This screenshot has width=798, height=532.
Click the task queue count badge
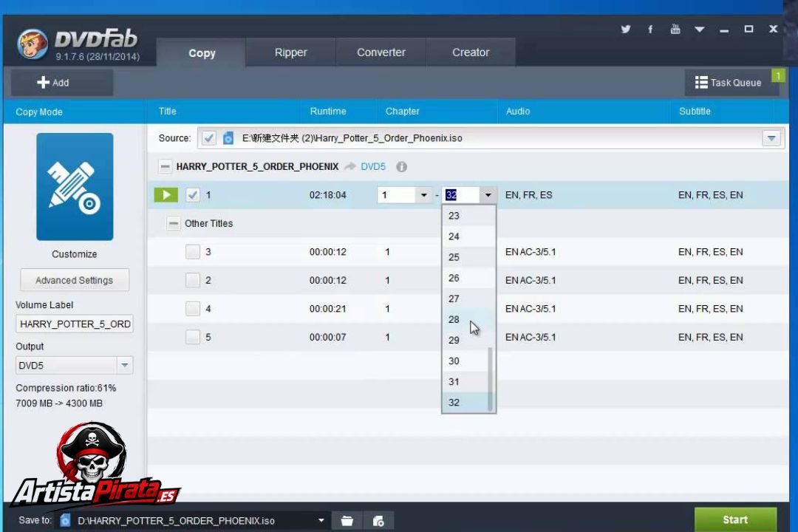pyautogui.click(x=778, y=76)
